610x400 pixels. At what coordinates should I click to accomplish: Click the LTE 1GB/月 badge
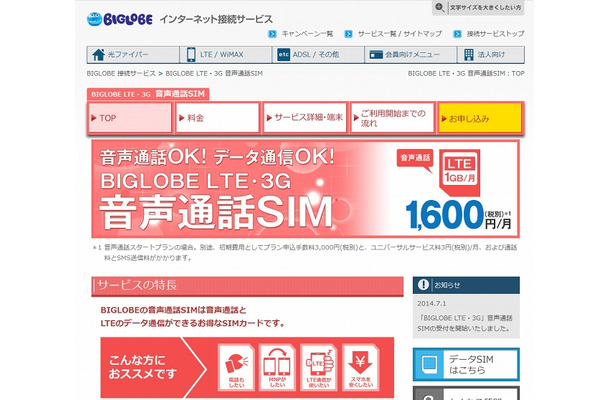pyautogui.click(x=459, y=172)
